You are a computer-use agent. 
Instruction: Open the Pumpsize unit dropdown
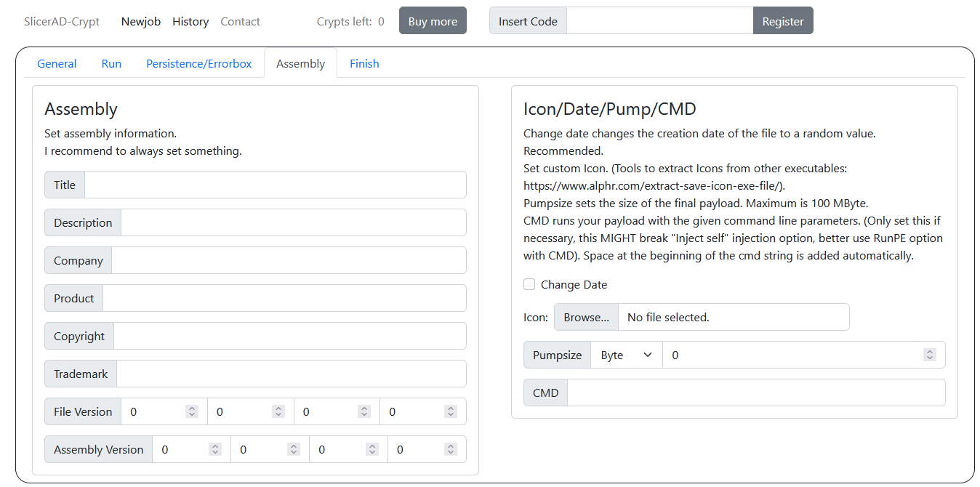[x=627, y=355]
